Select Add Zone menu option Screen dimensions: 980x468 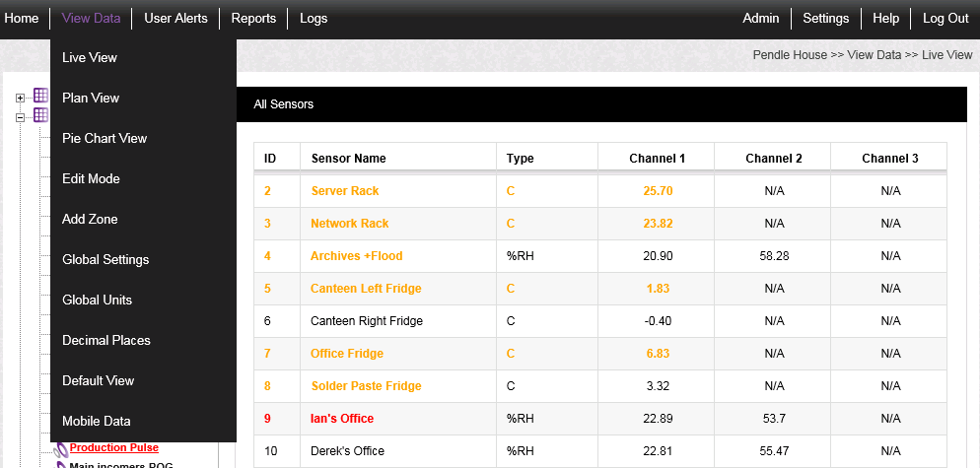click(x=90, y=220)
